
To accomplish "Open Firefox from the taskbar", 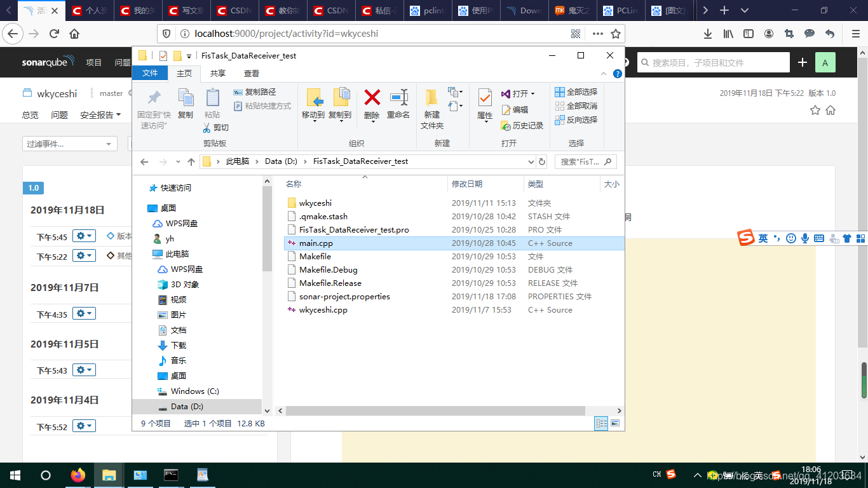I will click(78, 475).
